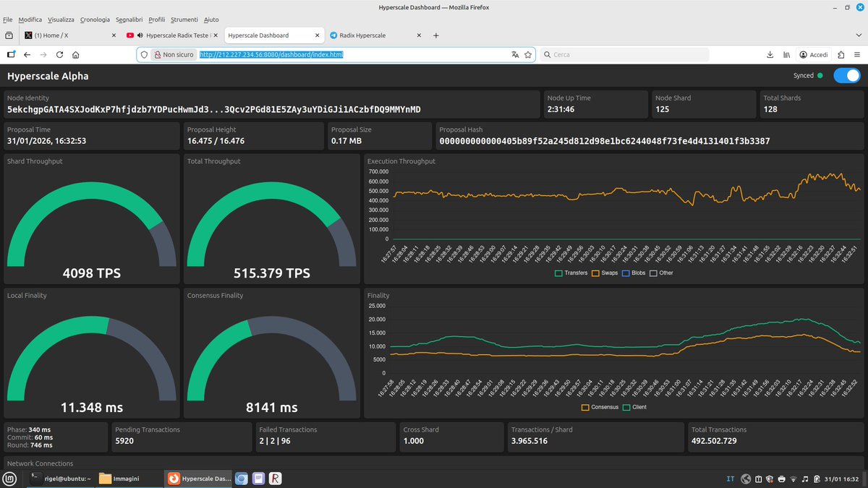This screenshot has width=868, height=488.
Task: Click the Firefox sidebar toggle icon
Action: point(11,54)
